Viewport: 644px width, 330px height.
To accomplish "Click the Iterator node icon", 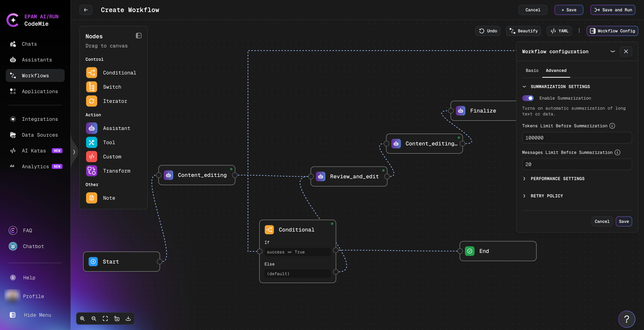I will pos(91,101).
